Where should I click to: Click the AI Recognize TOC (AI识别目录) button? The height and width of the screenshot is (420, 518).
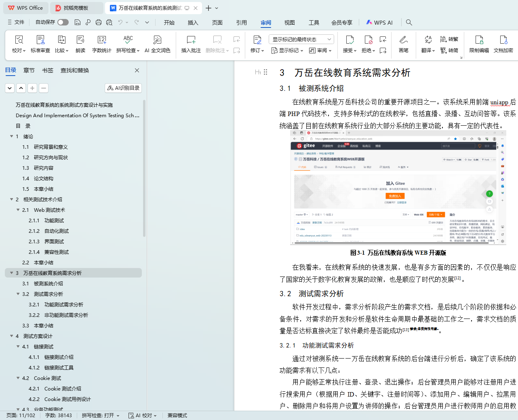tap(123, 88)
